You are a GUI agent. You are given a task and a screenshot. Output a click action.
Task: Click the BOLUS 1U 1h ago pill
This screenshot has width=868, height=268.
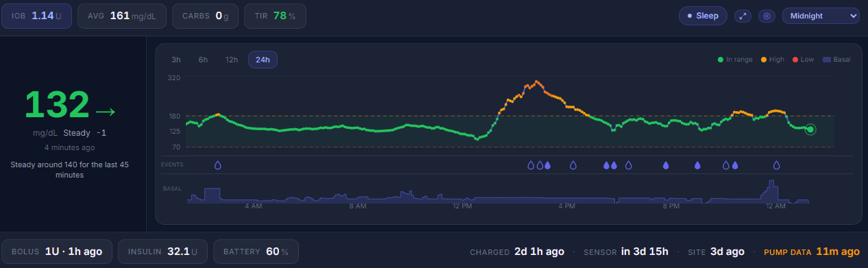click(x=57, y=252)
